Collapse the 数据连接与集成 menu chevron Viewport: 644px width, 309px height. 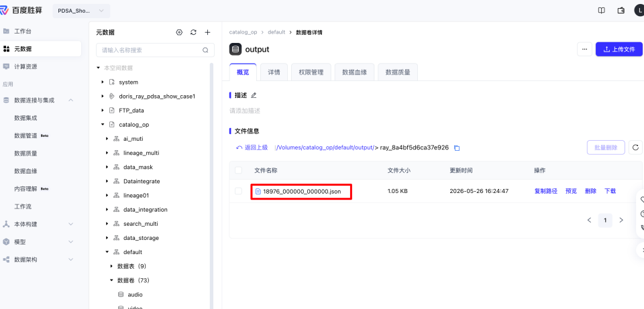coord(70,100)
